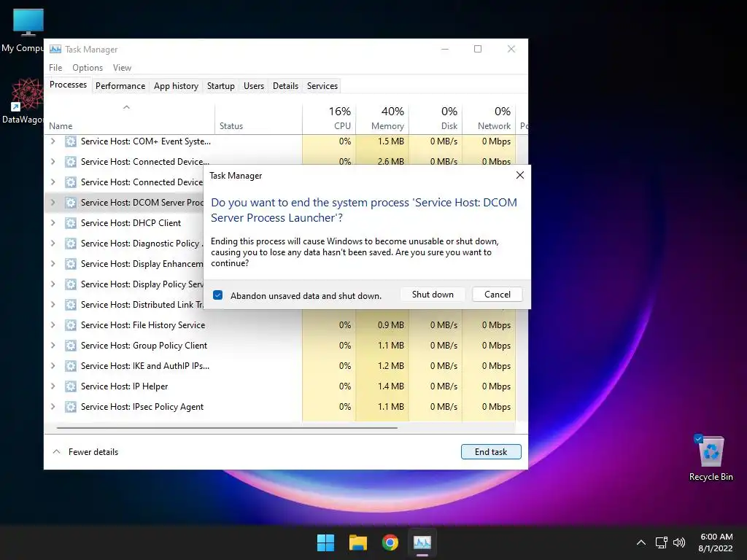747x560 pixels.
Task: Click gear icon of IPsec Policy Agent row
Action: coord(71,407)
